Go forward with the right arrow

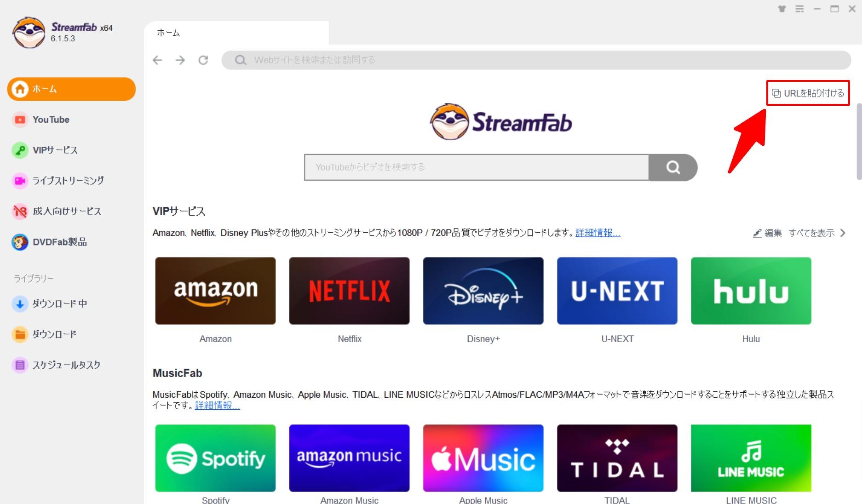[x=180, y=60]
